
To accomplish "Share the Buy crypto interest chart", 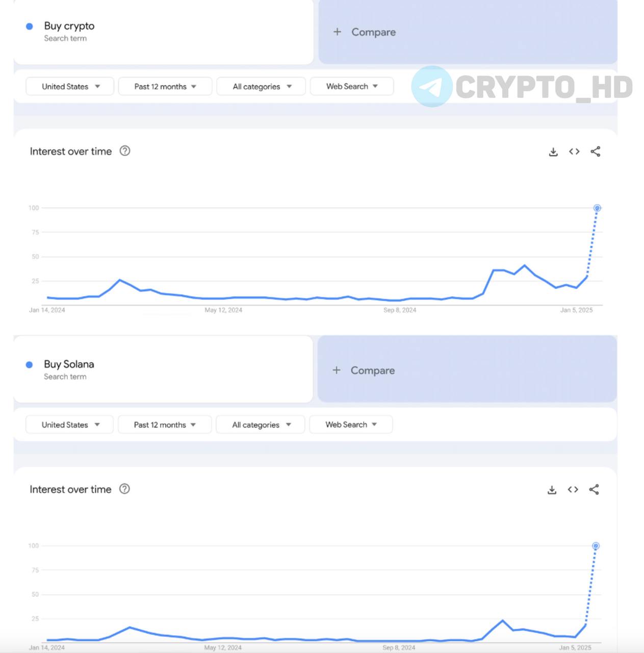I will click(595, 152).
